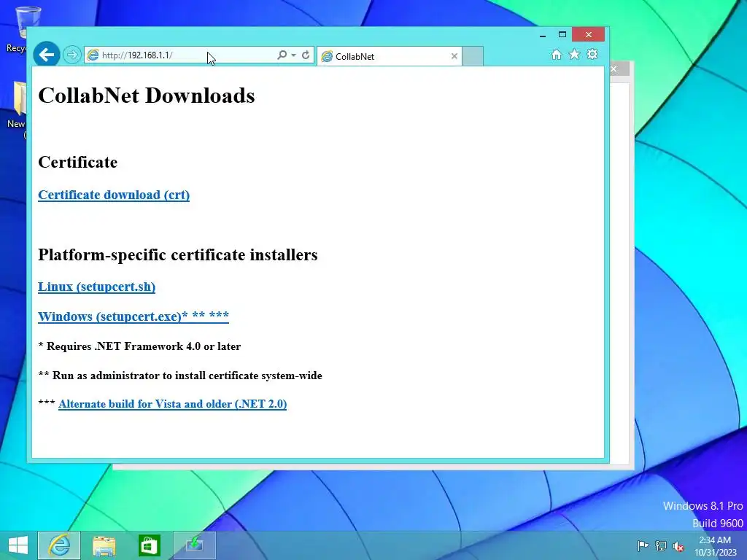
Task: Close the window behind Internet Explorer
Action: (x=614, y=69)
